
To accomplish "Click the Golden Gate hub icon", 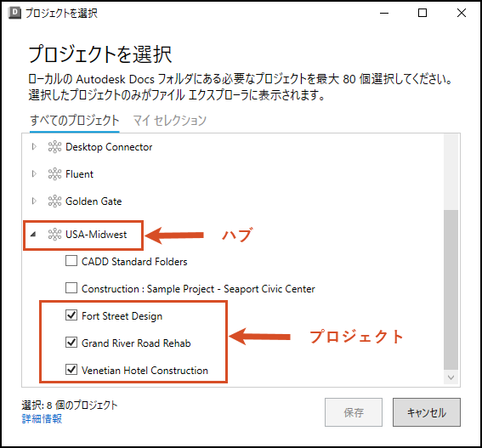I will (54, 201).
